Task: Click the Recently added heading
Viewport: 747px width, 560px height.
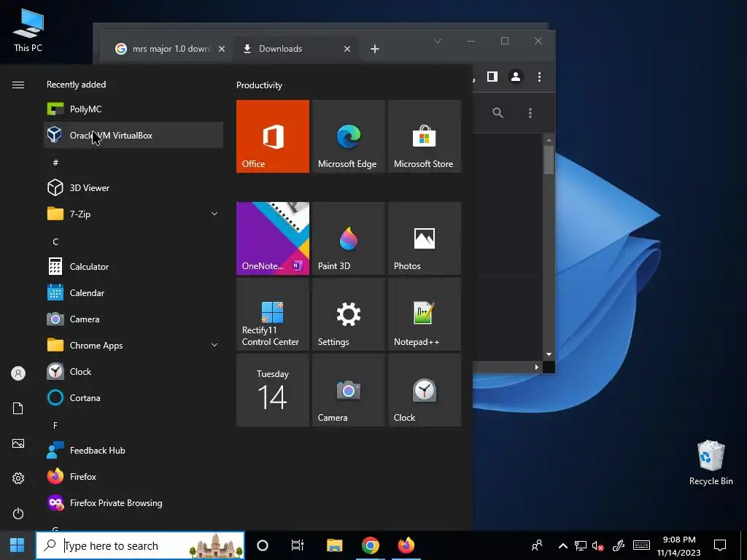Action: click(76, 85)
